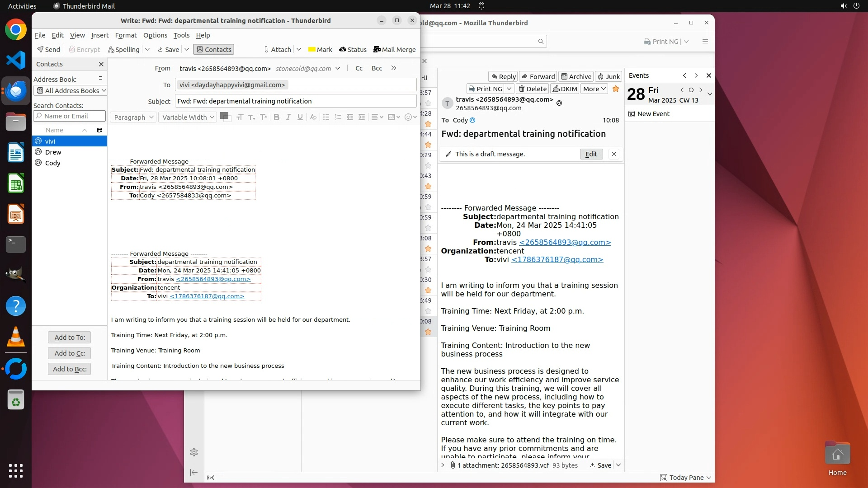Toggle bold text formatting
Screen dimensions: 868x488
tap(276, 117)
